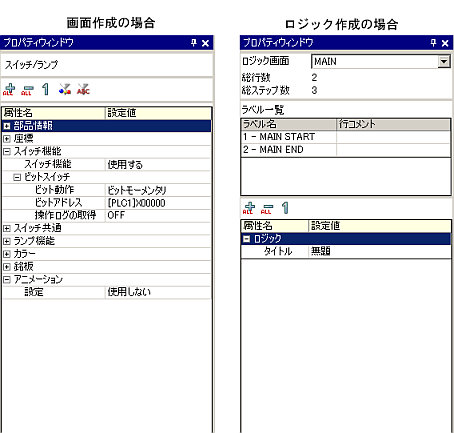Select the アニメーション 設定 property row
The height and width of the screenshot is (433, 454).
tap(106, 292)
